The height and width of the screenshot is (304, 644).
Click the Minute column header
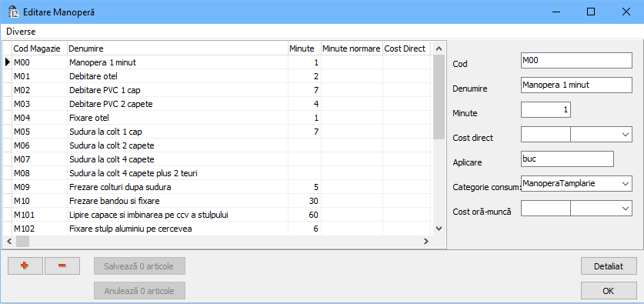tap(305, 49)
